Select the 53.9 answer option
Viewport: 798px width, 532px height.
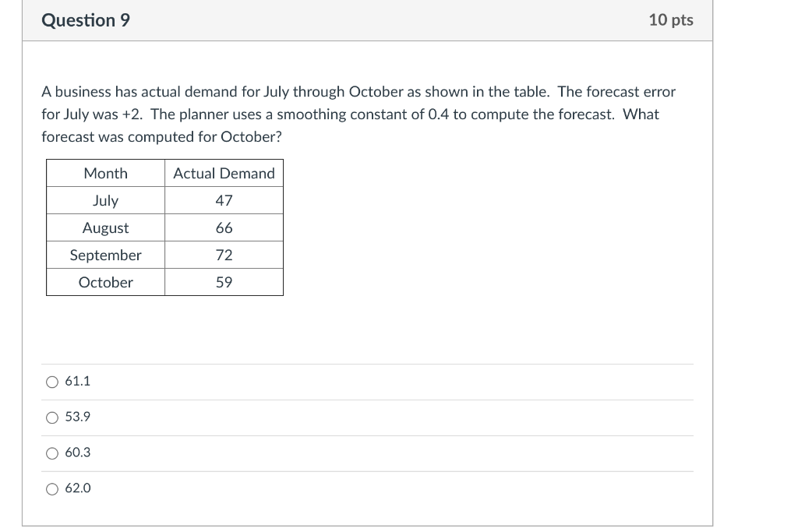pos(51,417)
